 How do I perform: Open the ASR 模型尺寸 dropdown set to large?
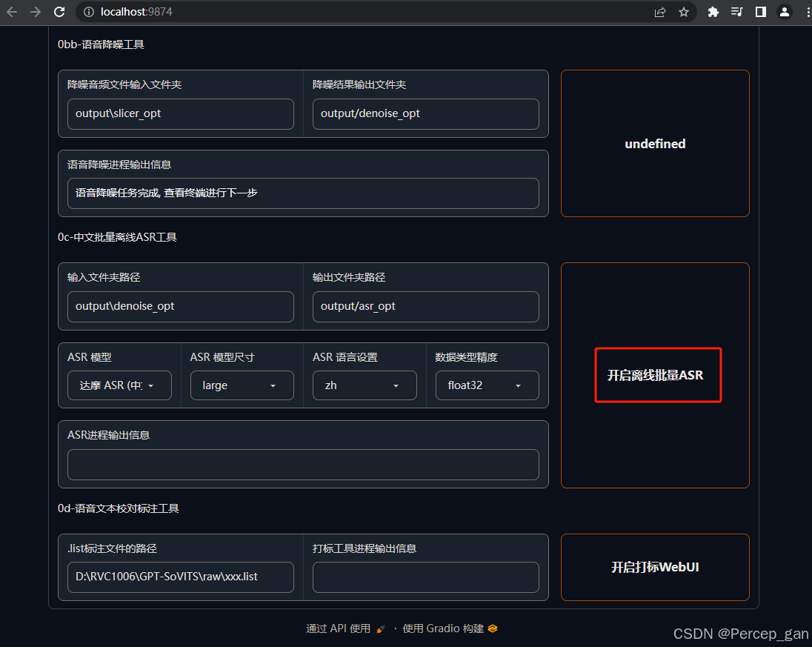[242, 385]
